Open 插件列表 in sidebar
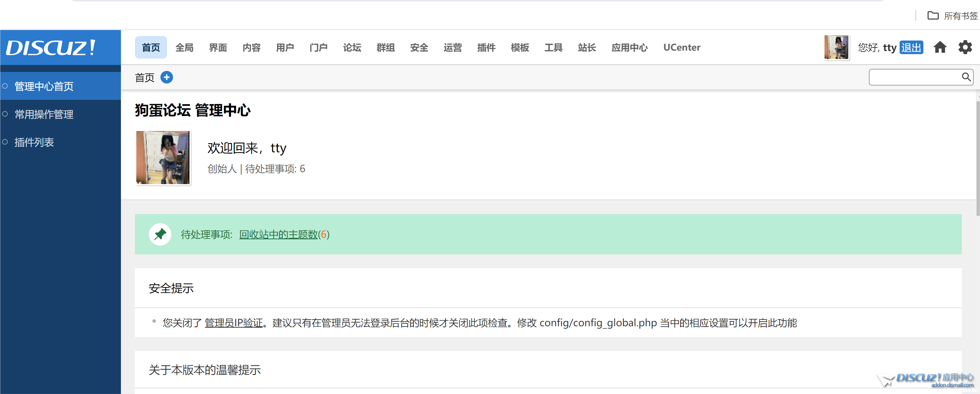 coord(34,142)
